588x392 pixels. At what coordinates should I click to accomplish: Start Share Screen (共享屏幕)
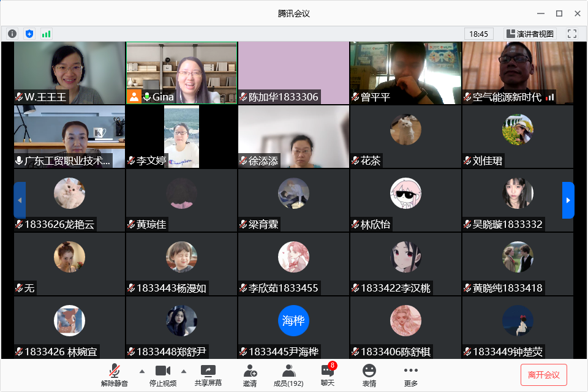click(x=208, y=375)
